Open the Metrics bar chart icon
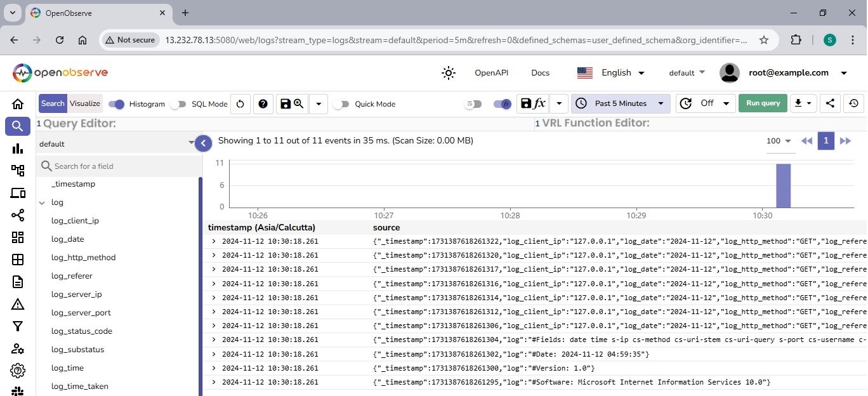868x396 pixels. point(18,148)
